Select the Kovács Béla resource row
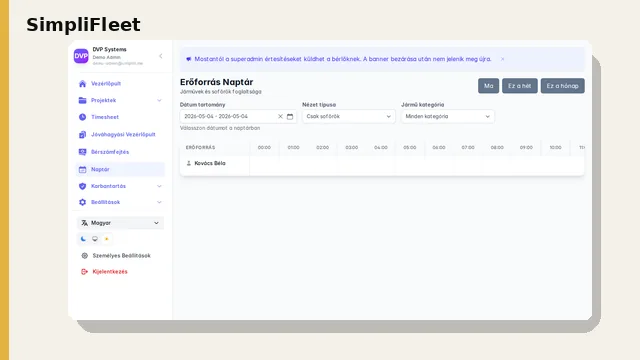Screen dimensions: 640x360 coord(382,163)
